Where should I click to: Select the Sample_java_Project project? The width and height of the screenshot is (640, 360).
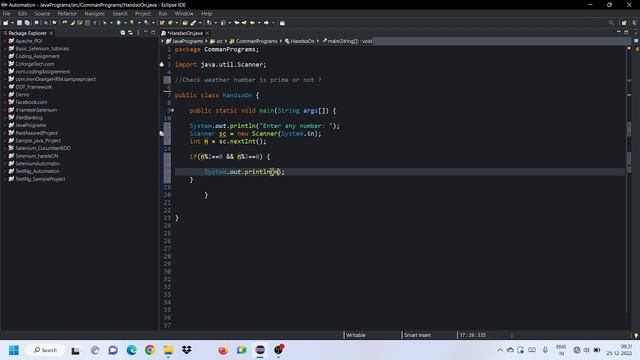(38, 140)
